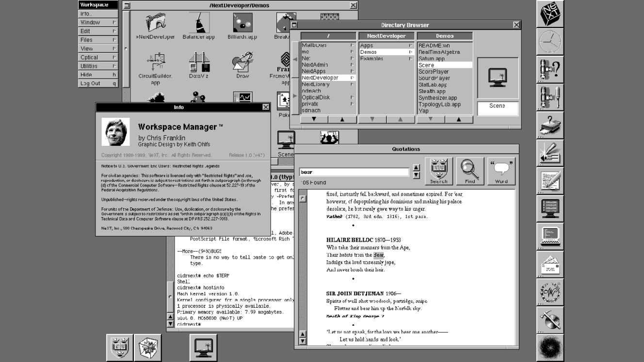Select README.wn in the Demos column

(x=445, y=46)
